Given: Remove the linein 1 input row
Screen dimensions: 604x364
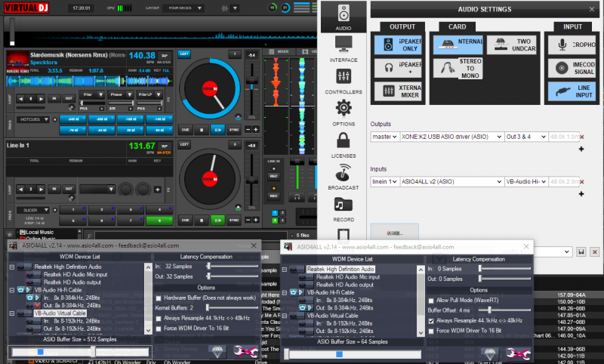Looking at the screenshot, I should coord(581,182).
